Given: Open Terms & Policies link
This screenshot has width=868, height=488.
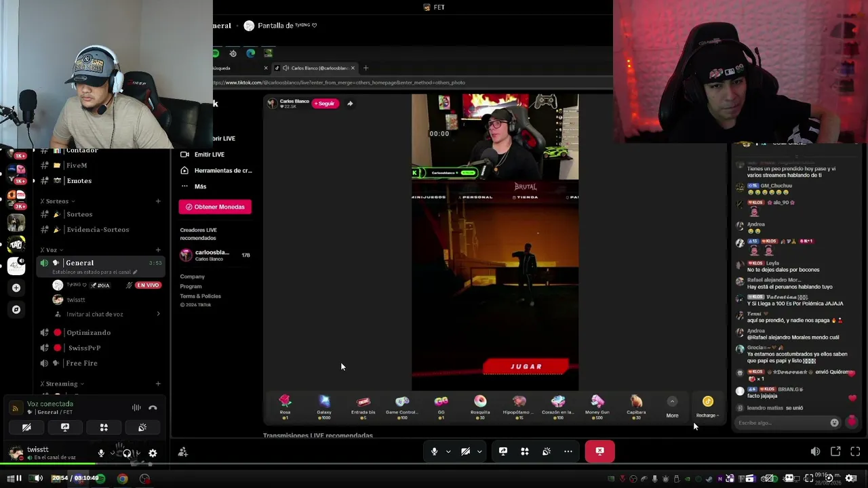Looking at the screenshot, I should 200,296.
